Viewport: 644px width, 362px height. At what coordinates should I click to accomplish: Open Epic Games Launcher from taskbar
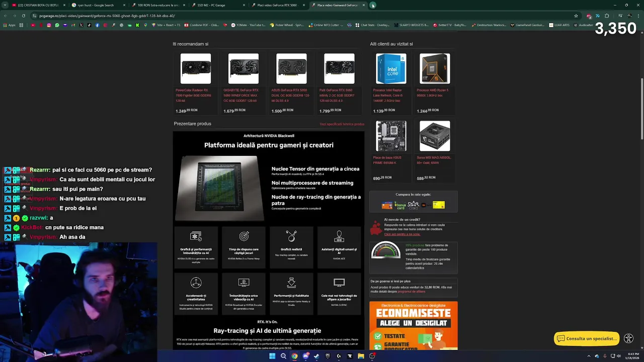tap(328, 356)
